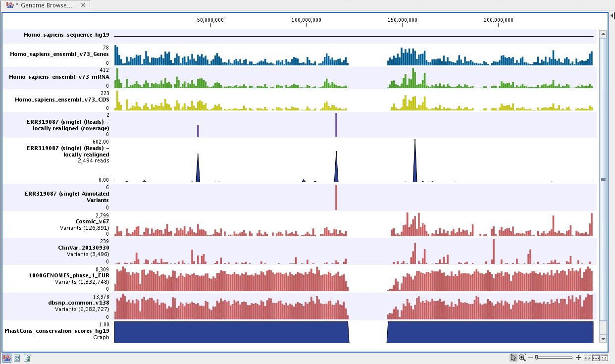Click the Fit Width zoom icon
The height and width of the screenshot is (364, 615).
pyautogui.click(x=595, y=357)
